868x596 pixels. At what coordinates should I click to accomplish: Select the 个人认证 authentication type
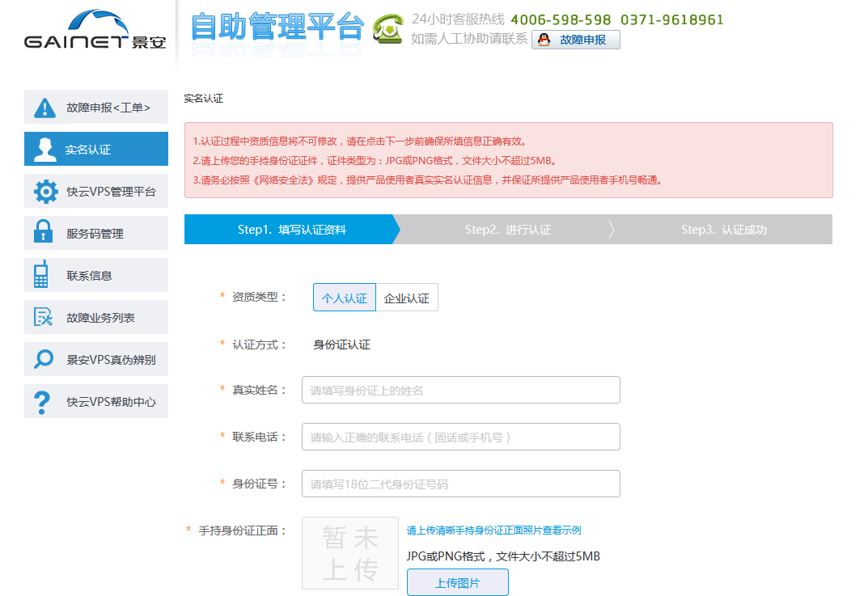coord(344,297)
